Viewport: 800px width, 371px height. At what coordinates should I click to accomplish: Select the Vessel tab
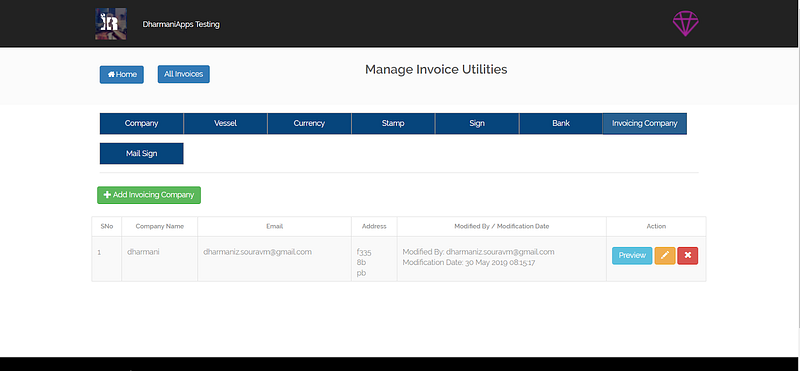tap(226, 123)
